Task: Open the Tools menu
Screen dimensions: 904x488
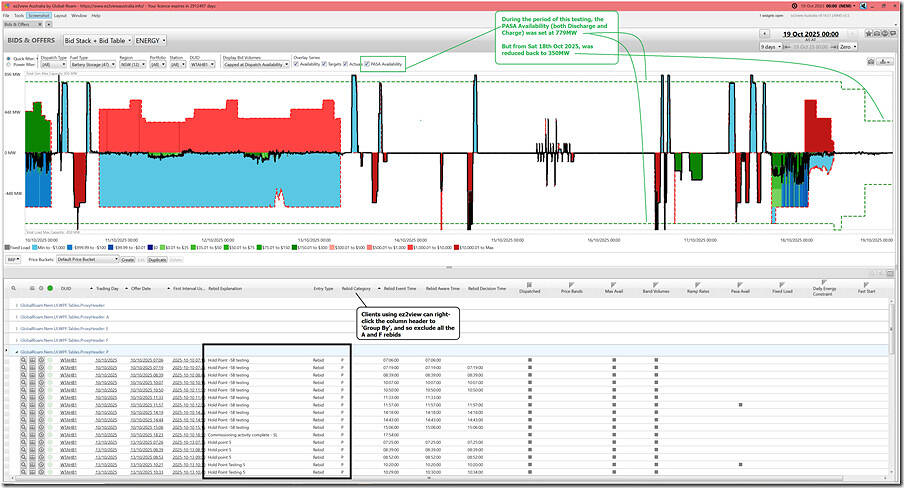Action: [x=19, y=16]
